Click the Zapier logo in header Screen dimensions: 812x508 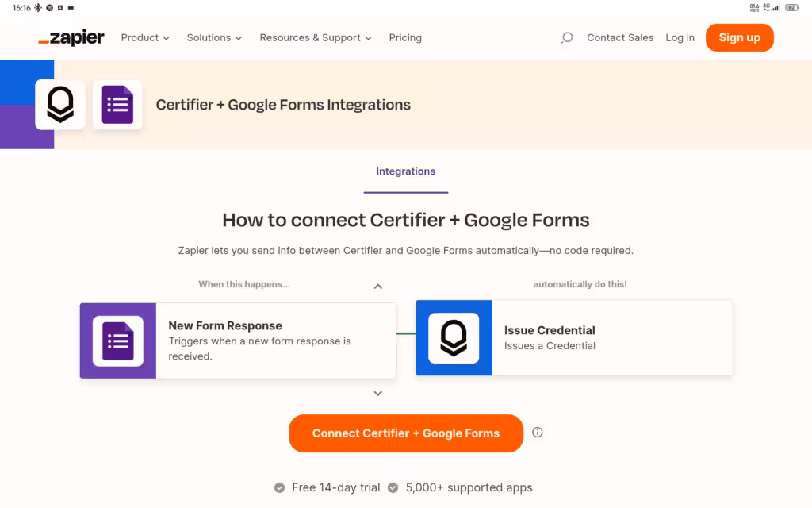tap(71, 37)
